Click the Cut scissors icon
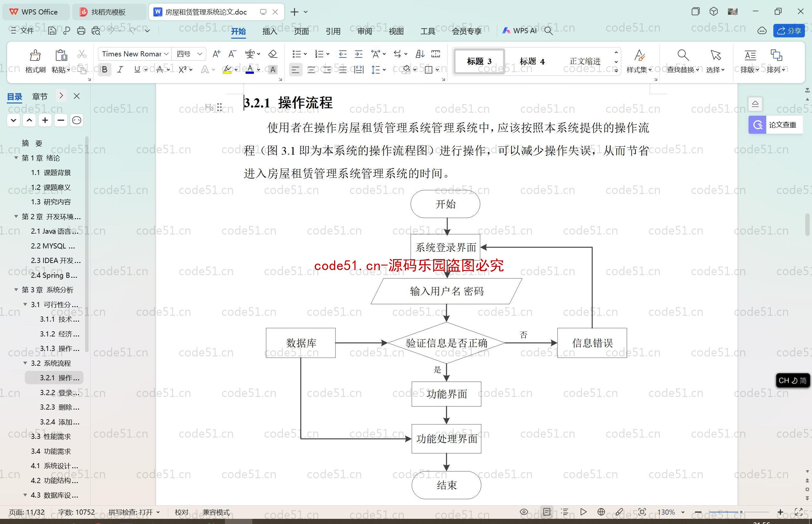The image size is (812, 524). point(82,54)
